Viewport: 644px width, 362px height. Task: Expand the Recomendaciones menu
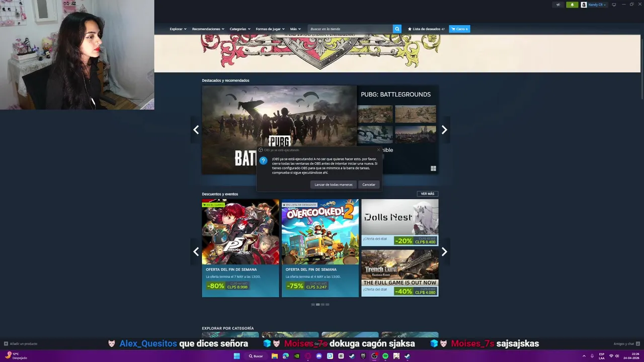[208, 29]
